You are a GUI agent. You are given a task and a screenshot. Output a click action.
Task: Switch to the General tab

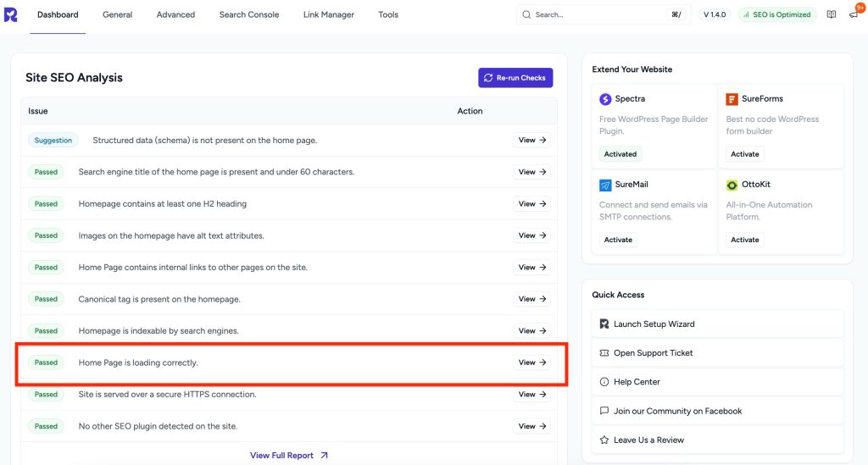click(x=117, y=14)
